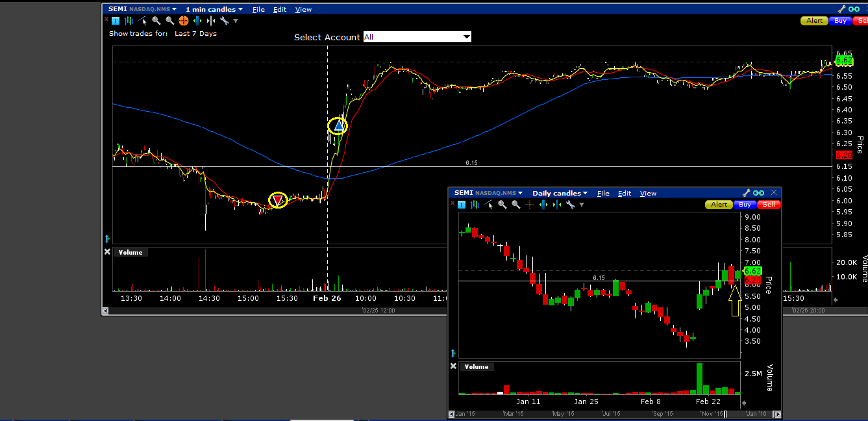Click right arrow of daily chart time scrollbar
This screenshot has height=421, width=868.
[x=777, y=415]
